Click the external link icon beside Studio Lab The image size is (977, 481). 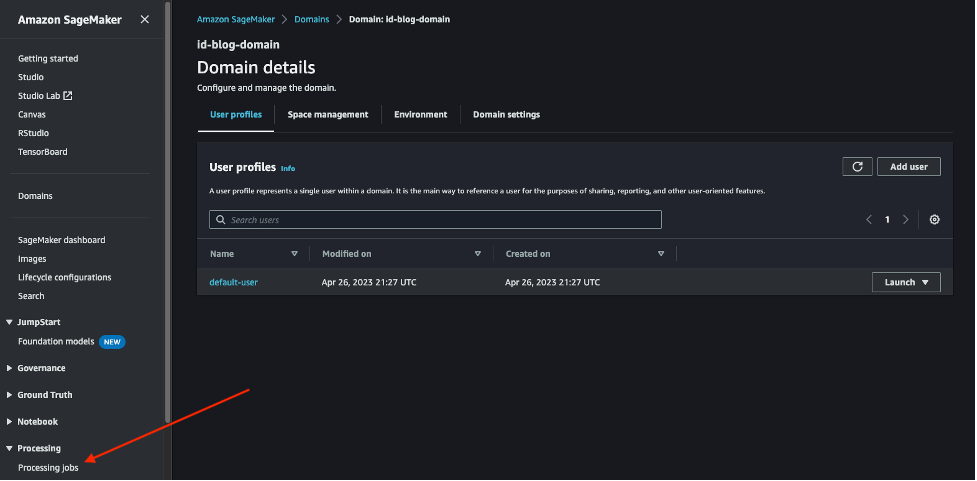click(x=68, y=95)
